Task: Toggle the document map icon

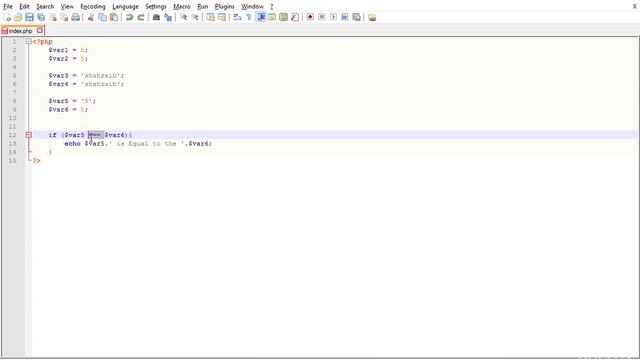Action: (x=283, y=17)
